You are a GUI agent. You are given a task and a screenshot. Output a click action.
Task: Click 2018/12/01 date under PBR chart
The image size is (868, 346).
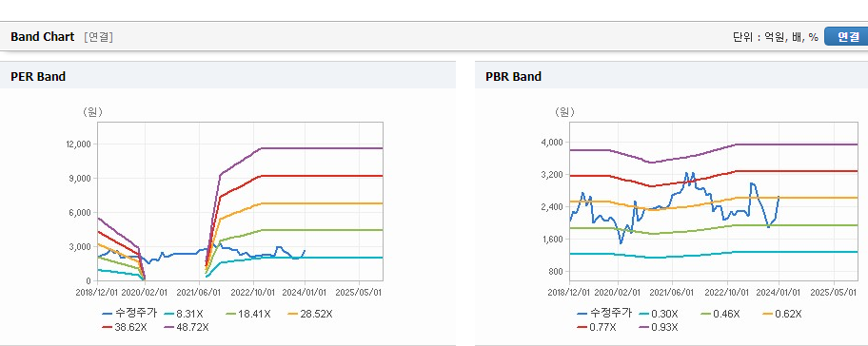point(568,292)
